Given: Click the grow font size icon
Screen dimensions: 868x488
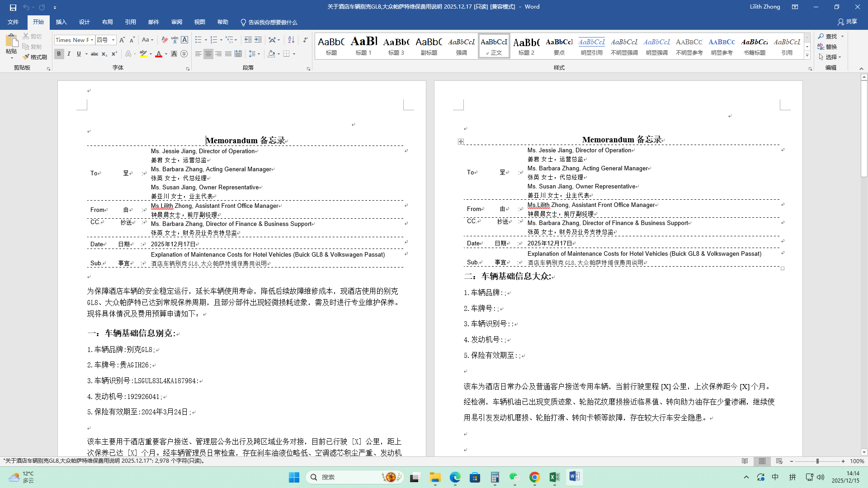Looking at the screenshot, I should [122, 40].
